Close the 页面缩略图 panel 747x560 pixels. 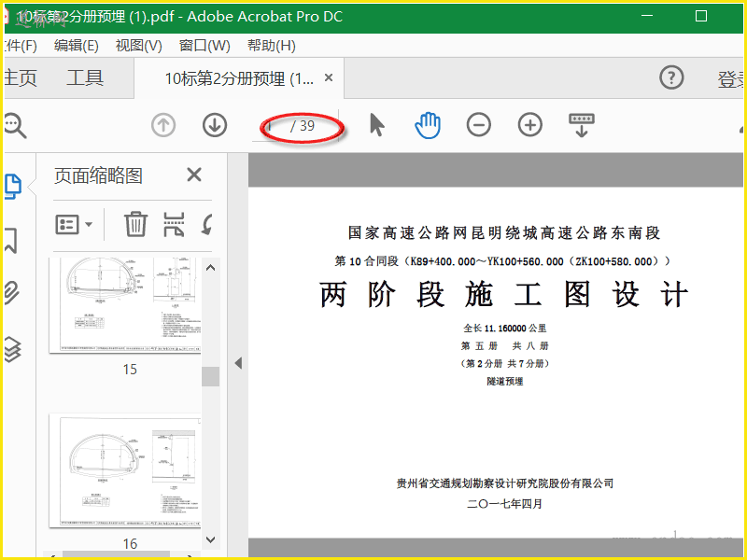[x=194, y=175]
